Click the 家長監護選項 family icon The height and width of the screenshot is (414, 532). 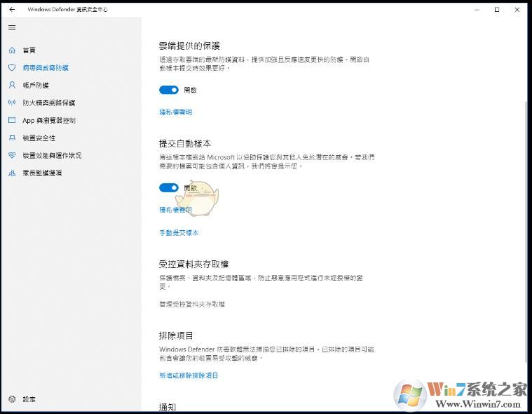12,173
